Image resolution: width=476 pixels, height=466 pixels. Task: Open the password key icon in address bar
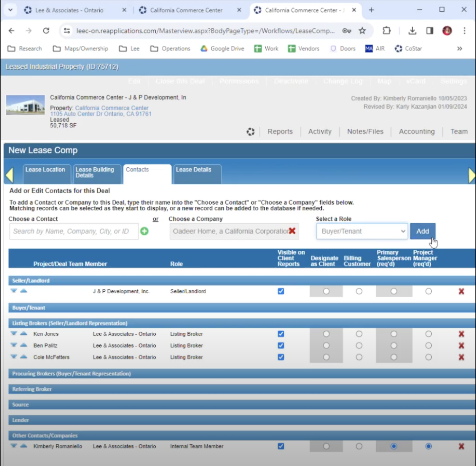pyautogui.click(x=347, y=31)
